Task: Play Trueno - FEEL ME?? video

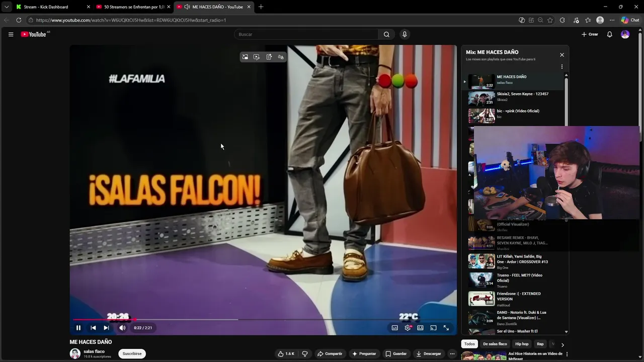Action: [x=513, y=280]
